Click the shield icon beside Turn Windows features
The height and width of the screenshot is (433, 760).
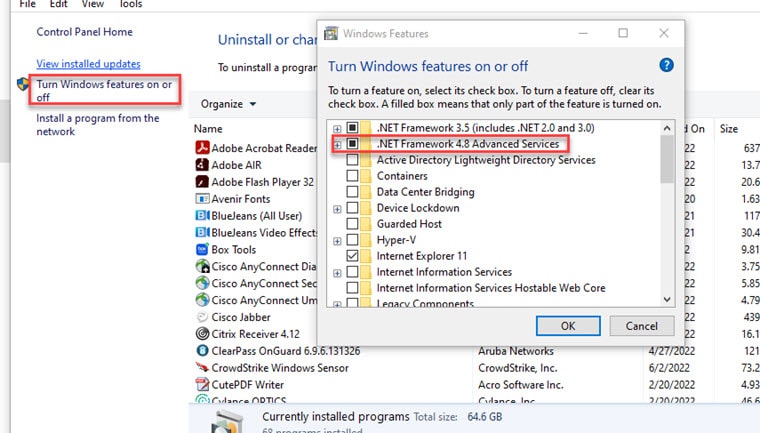23,84
